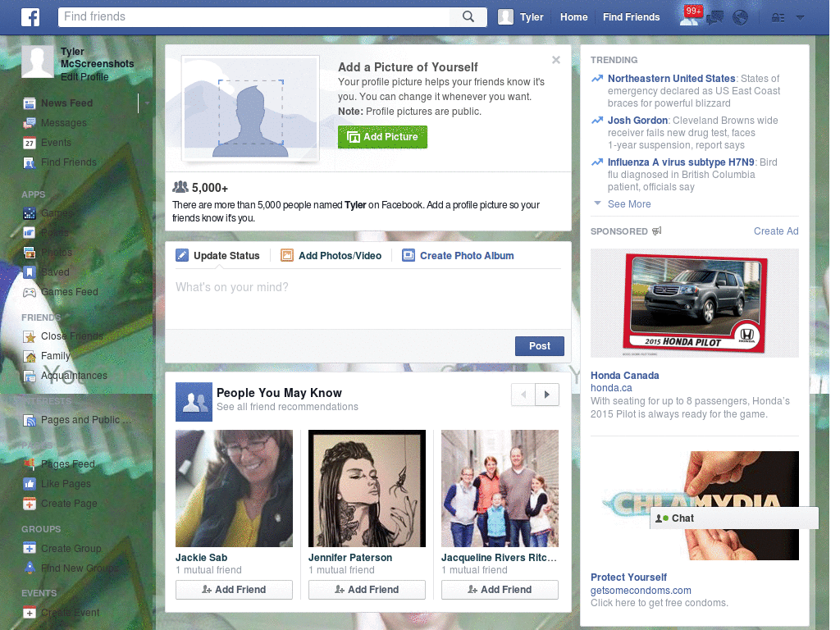
Task: Click Tyler profile thumbnail in top bar
Action: (505, 17)
